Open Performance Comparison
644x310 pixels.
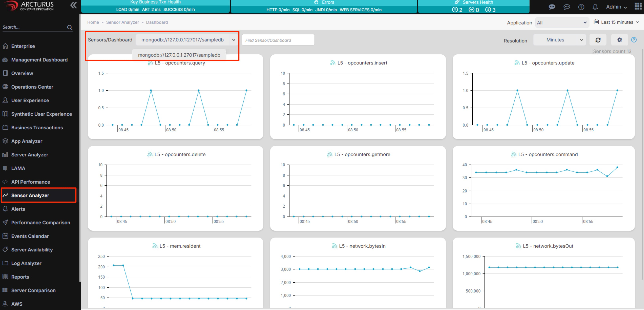click(x=40, y=222)
